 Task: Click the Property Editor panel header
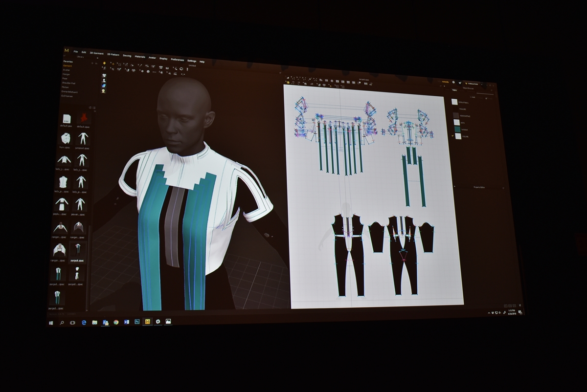(479, 188)
